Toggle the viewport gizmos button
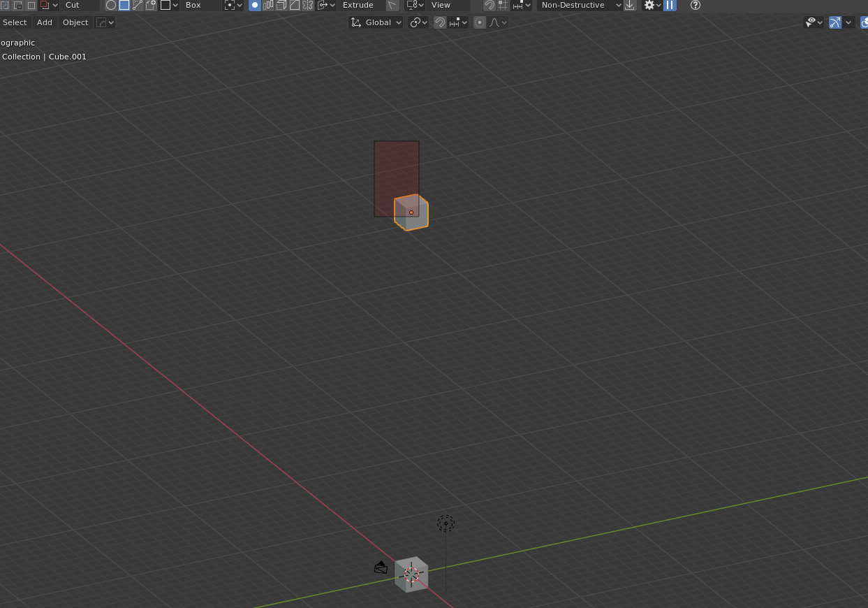The width and height of the screenshot is (868, 608). tap(835, 22)
